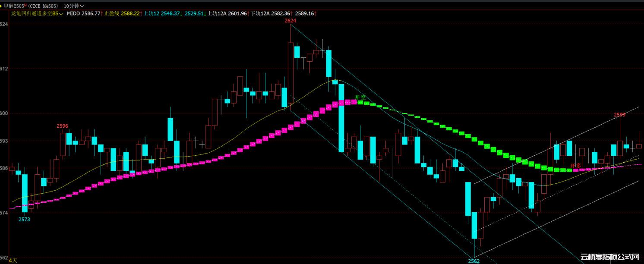Click the 4天 period label

point(13,260)
